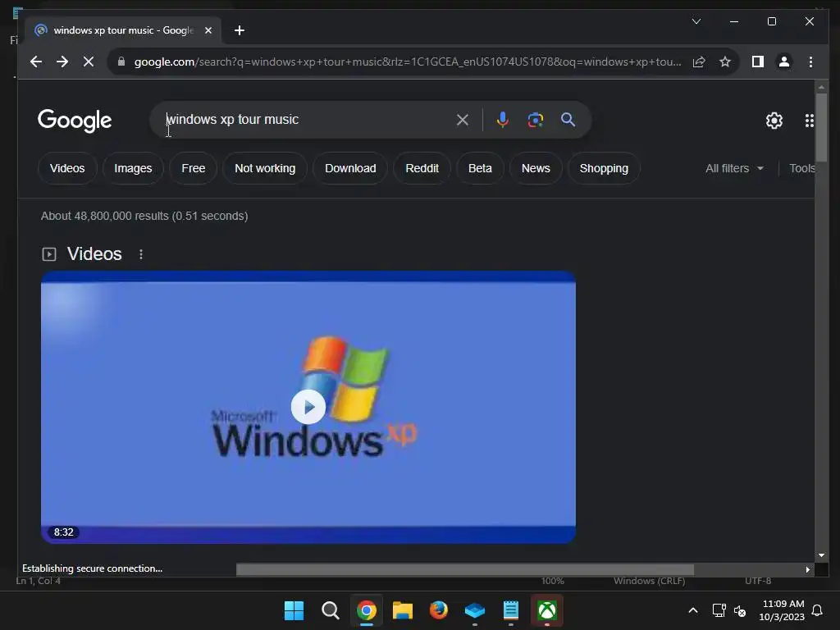Click the About 48,800,000 results text
Image resolution: width=840 pixels, height=630 pixels.
pos(144,216)
